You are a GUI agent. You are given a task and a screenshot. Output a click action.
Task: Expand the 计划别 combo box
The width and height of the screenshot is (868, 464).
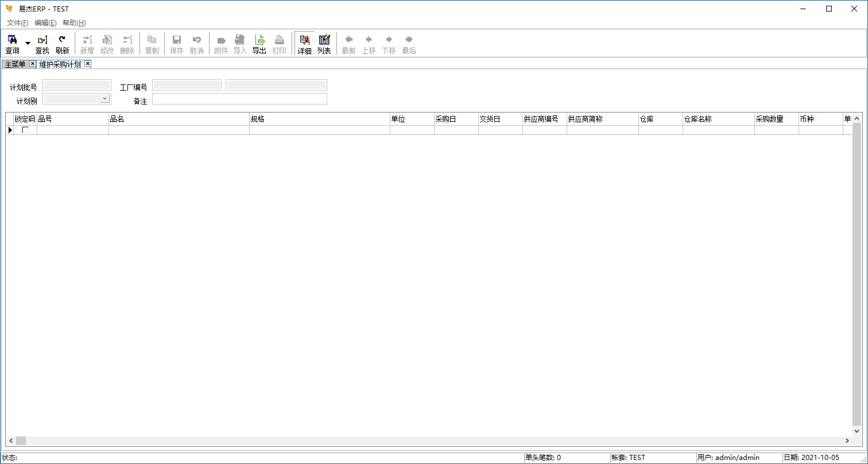coord(104,99)
